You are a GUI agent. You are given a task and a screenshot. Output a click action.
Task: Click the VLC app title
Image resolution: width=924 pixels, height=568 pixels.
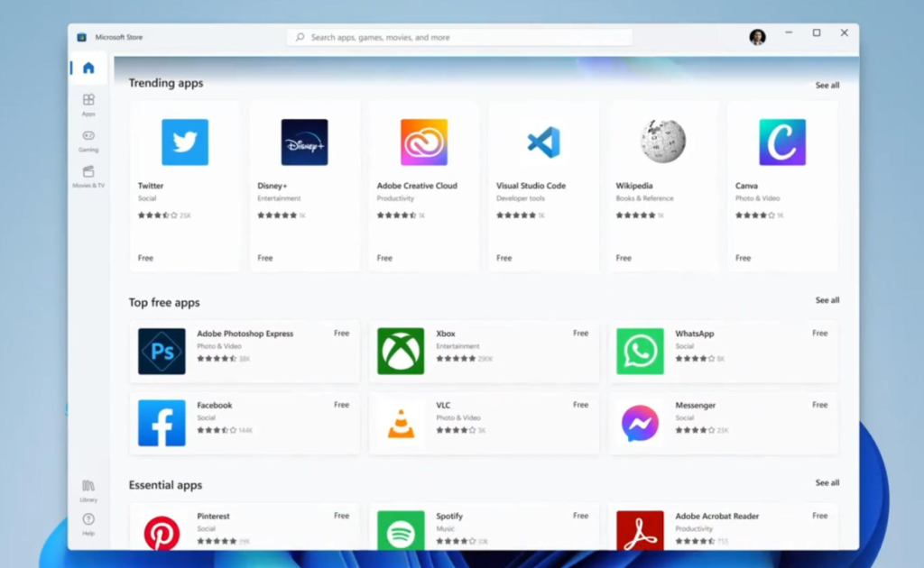click(x=443, y=405)
